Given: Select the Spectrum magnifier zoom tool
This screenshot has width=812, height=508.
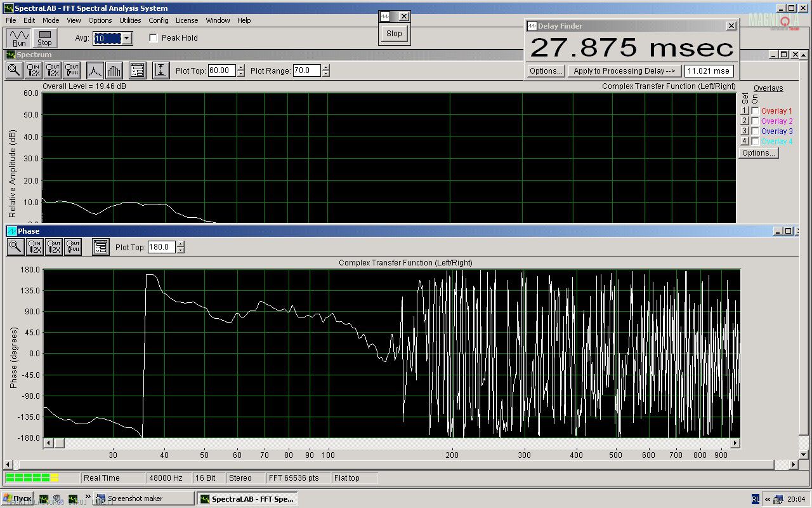Looking at the screenshot, I should [15, 70].
